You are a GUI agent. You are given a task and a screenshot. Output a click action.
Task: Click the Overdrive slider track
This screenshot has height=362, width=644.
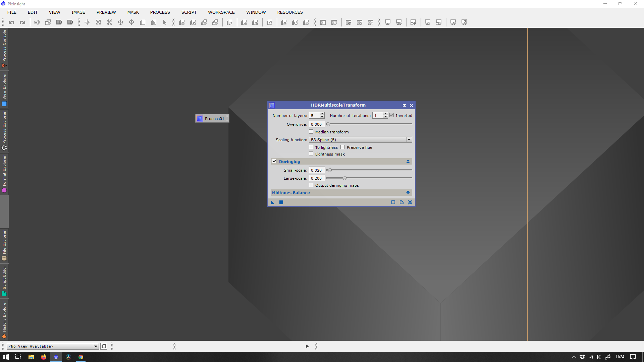(369, 124)
